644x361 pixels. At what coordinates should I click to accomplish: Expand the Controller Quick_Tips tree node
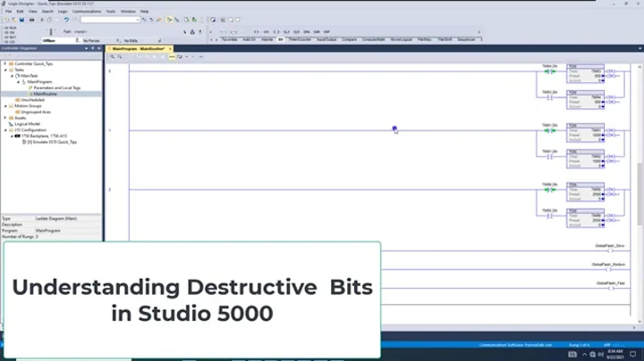pyautogui.click(x=5, y=64)
